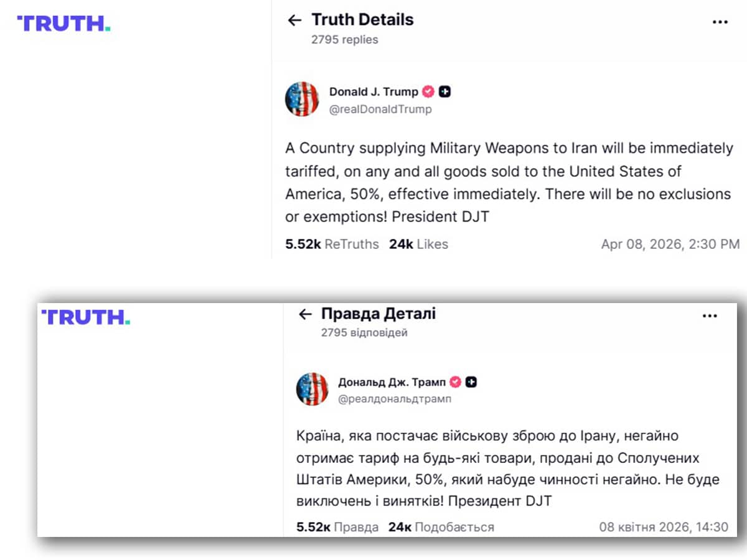Click the plus badge by Дональд Дж. Трамп
The width and height of the screenshot is (747, 560).
coord(472,382)
